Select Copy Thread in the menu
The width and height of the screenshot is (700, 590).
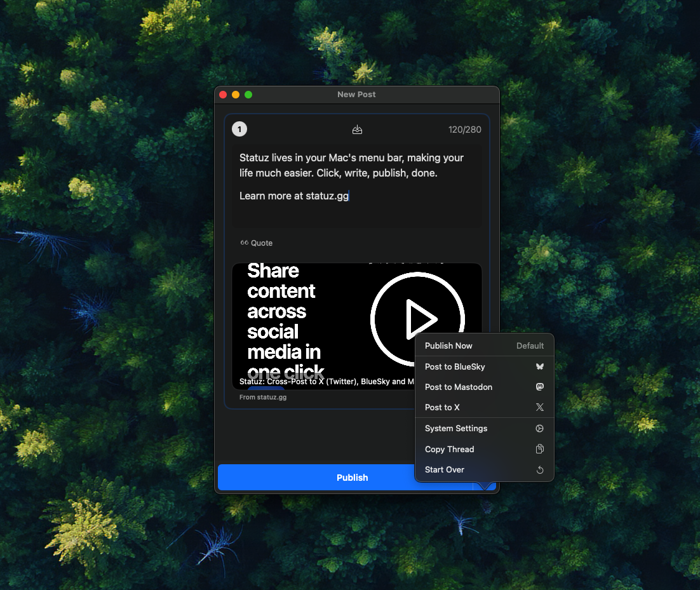click(449, 449)
